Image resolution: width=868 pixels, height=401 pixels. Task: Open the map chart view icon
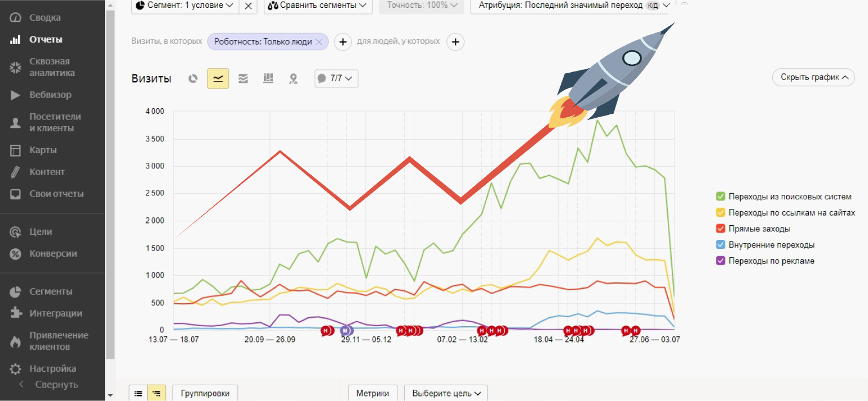293,79
